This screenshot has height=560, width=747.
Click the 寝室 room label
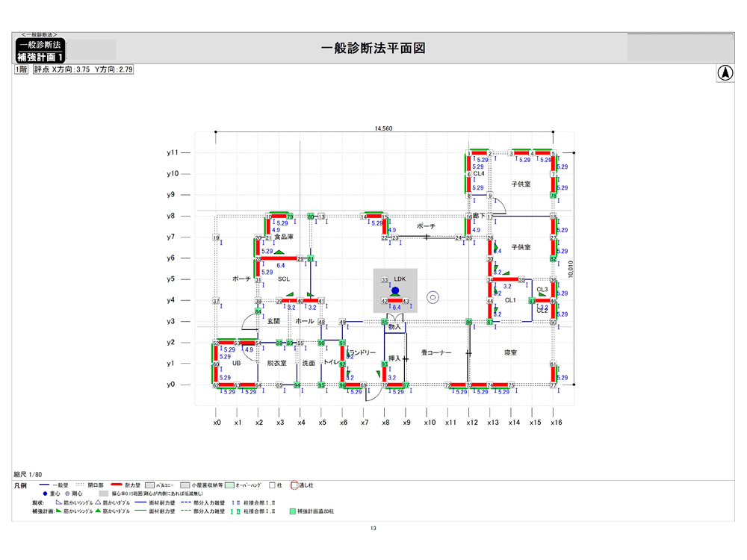(510, 352)
